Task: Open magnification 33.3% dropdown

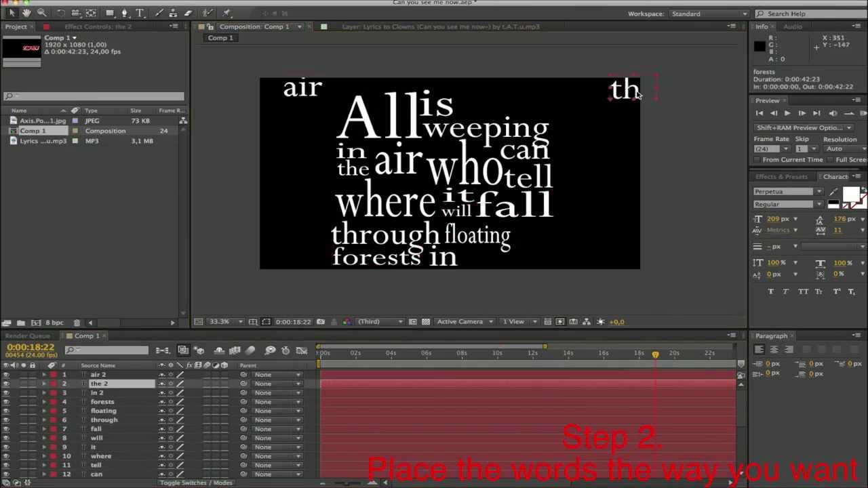Action: 224,322
